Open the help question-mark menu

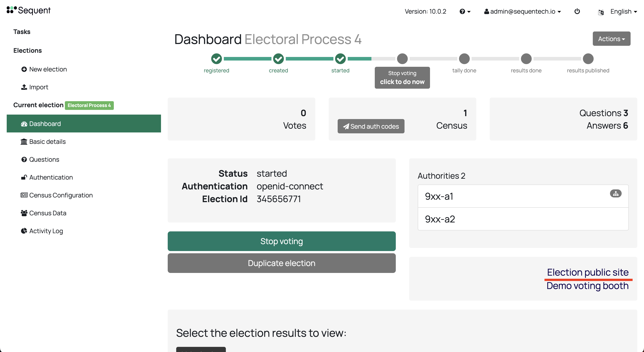(465, 11)
